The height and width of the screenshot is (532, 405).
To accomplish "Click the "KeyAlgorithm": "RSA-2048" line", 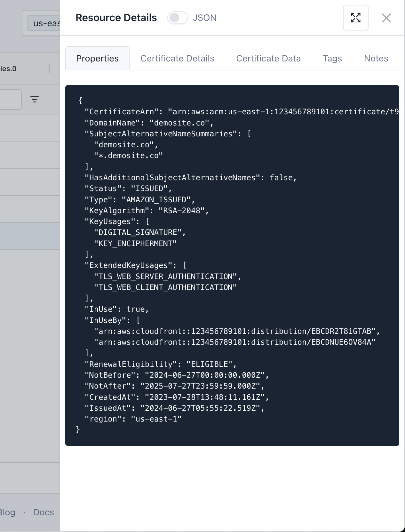I will point(147,211).
